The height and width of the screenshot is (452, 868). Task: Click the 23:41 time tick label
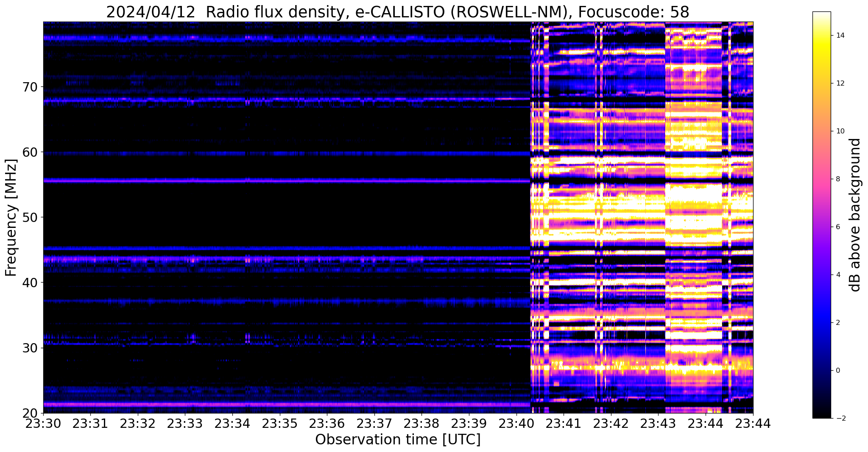point(564,423)
